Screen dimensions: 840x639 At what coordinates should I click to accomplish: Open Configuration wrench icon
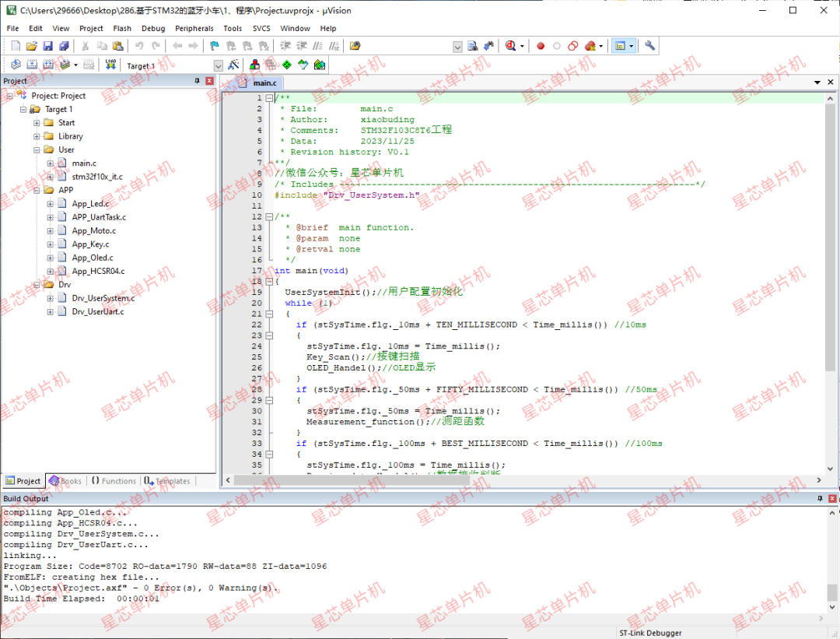pyautogui.click(x=649, y=47)
